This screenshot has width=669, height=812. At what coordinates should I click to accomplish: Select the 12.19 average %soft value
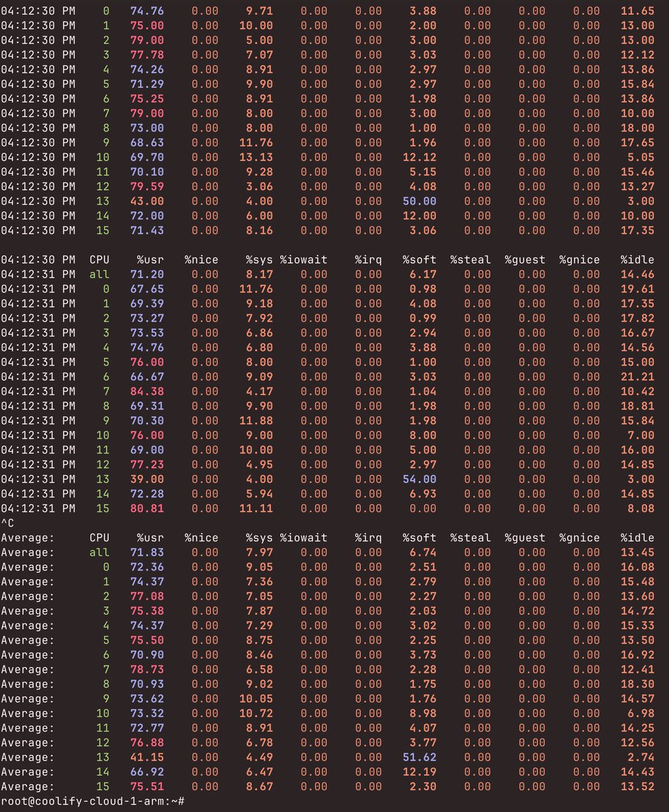coord(419,772)
